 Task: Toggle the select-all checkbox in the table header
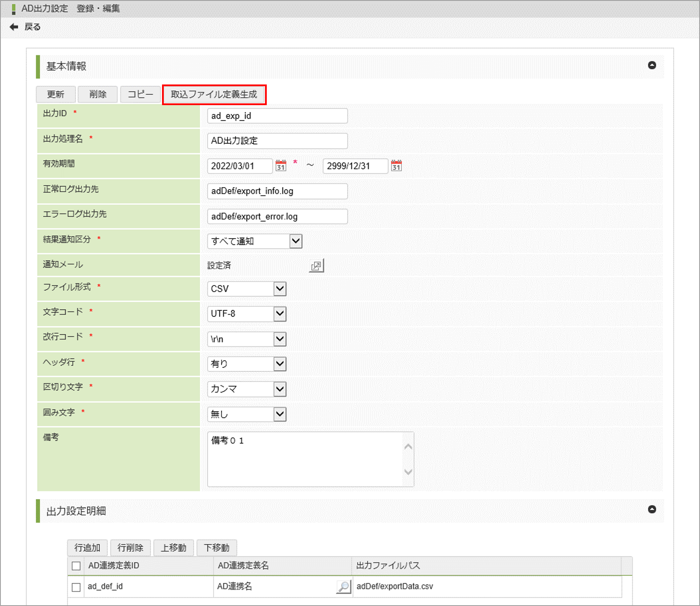click(x=76, y=566)
